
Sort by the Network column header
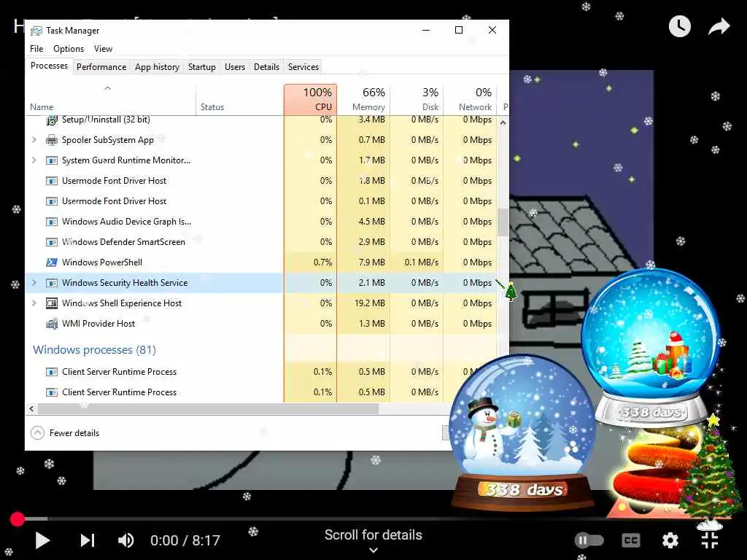pos(470,99)
